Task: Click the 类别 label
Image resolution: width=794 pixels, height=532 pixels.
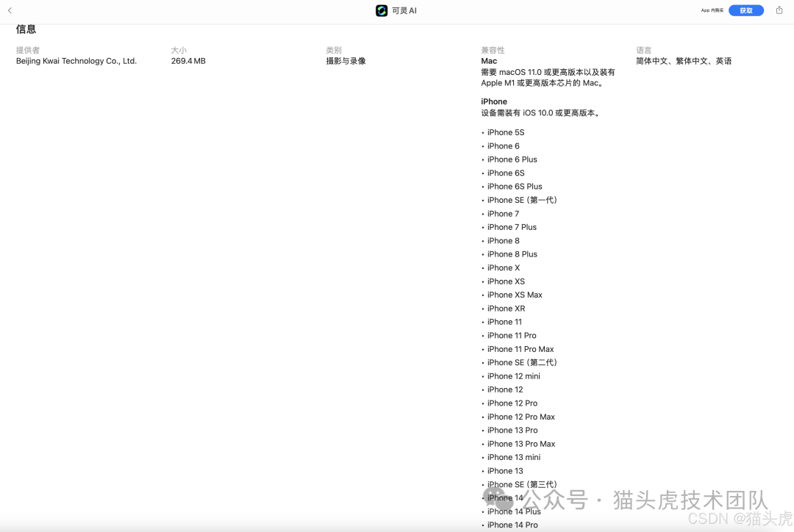Action: (x=334, y=50)
